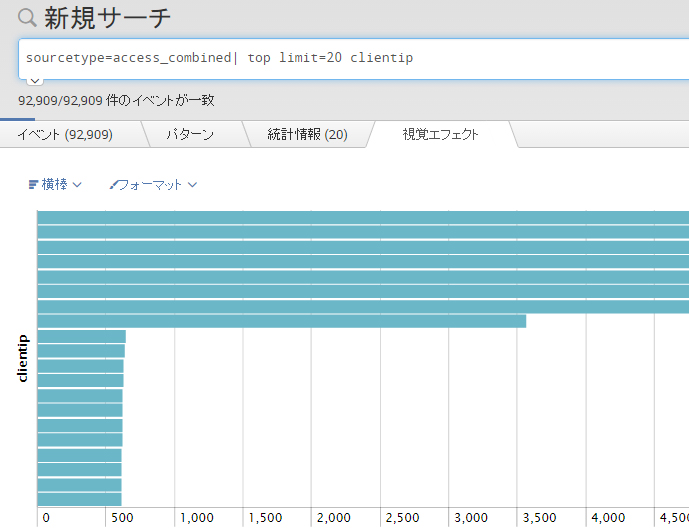Switch to the 統計情報 (20) tab
The image size is (689, 528).
[x=308, y=134]
